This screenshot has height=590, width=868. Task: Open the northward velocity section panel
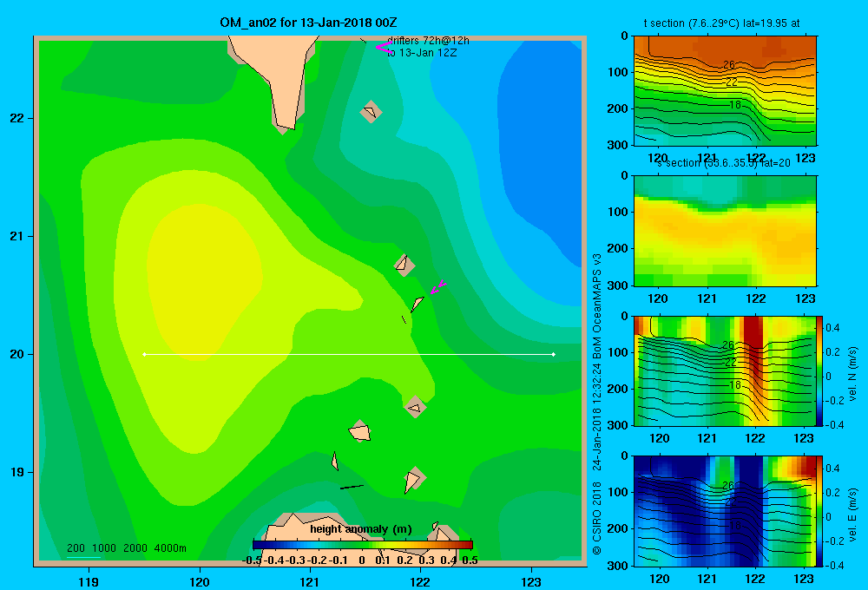point(725,370)
